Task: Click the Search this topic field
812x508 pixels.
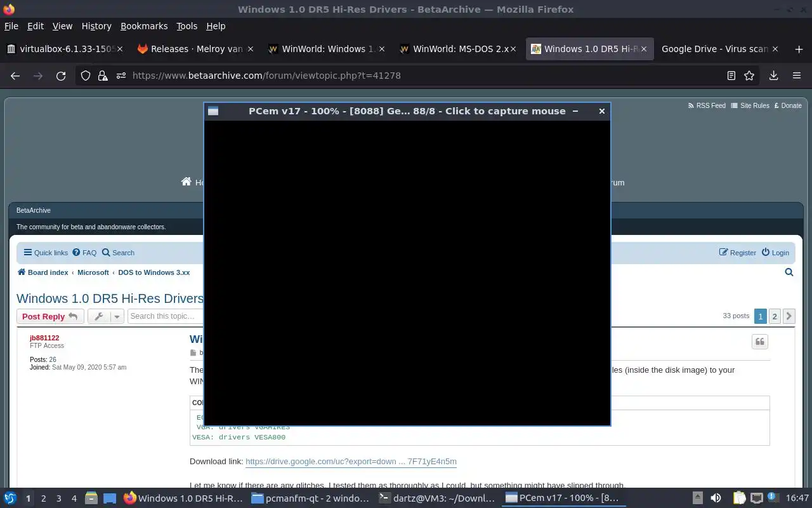Action: point(165,316)
